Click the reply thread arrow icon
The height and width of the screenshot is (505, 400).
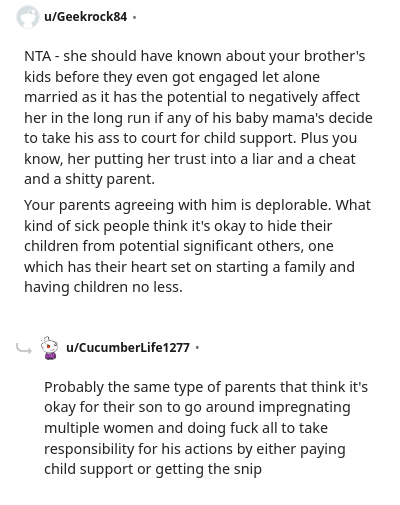(x=24, y=349)
